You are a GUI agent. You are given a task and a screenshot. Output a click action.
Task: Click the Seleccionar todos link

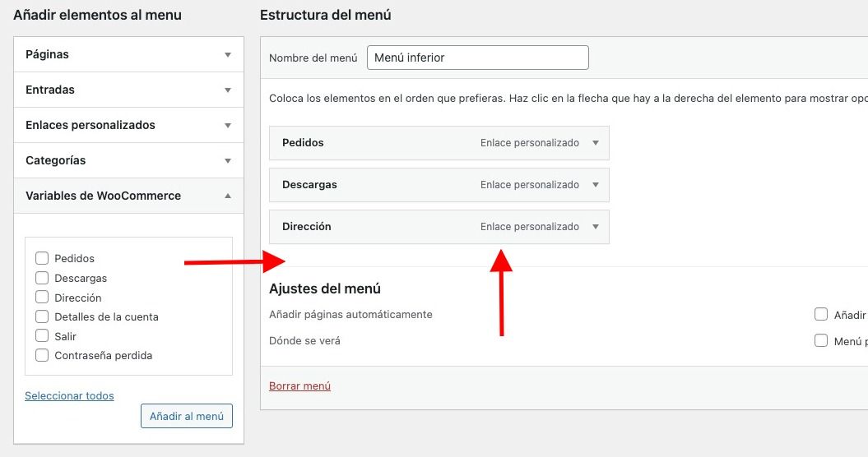pyautogui.click(x=69, y=395)
